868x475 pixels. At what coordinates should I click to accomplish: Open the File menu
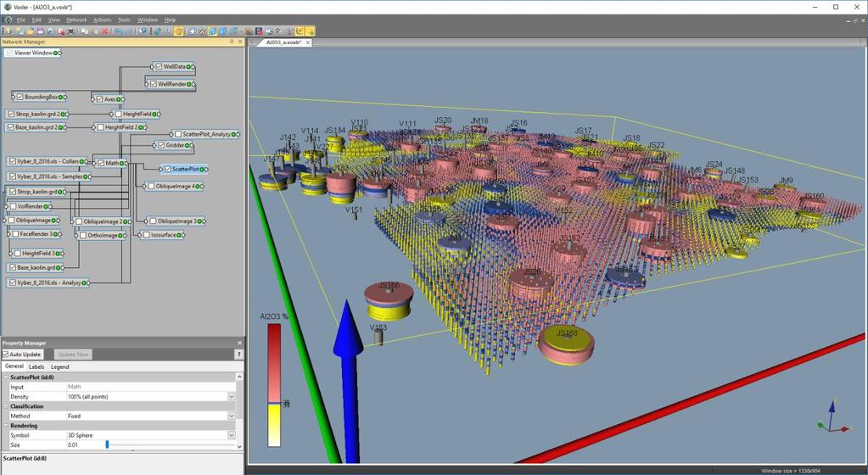point(21,20)
